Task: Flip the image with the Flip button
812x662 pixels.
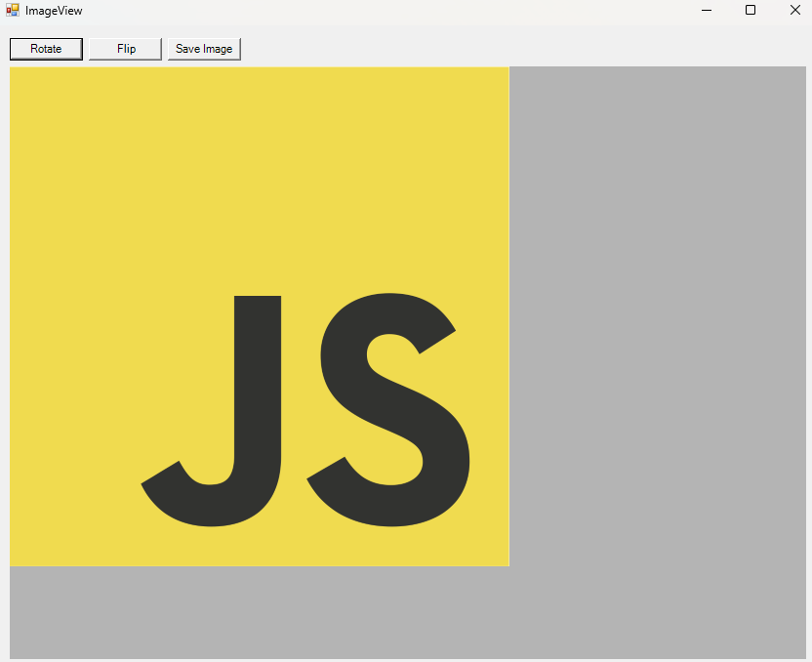Action: [x=125, y=49]
